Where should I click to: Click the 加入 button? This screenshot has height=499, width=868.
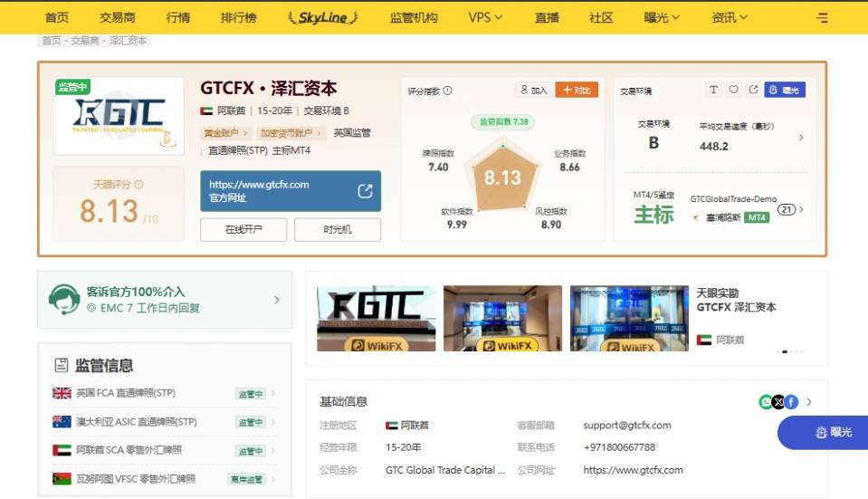[533, 90]
